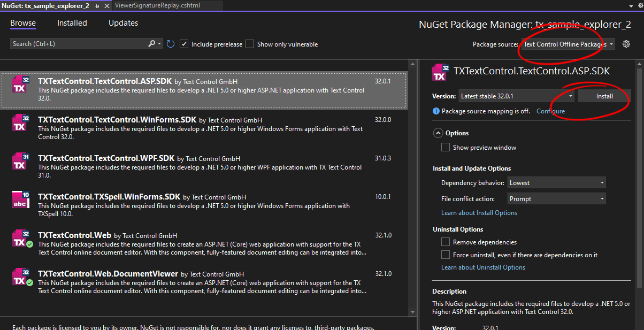Click the search magnifier icon
Image resolution: width=644 pixels, height=330 pixels.
(152, 44)
